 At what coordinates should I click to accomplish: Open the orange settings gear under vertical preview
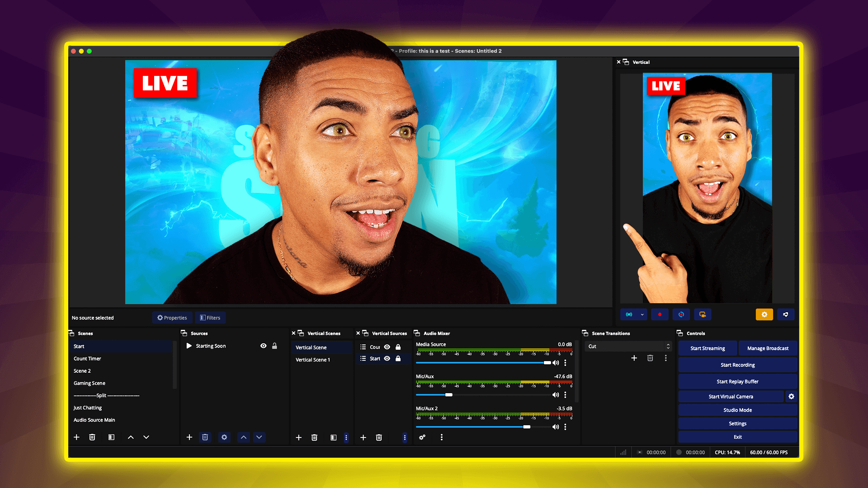coord(764,314)
